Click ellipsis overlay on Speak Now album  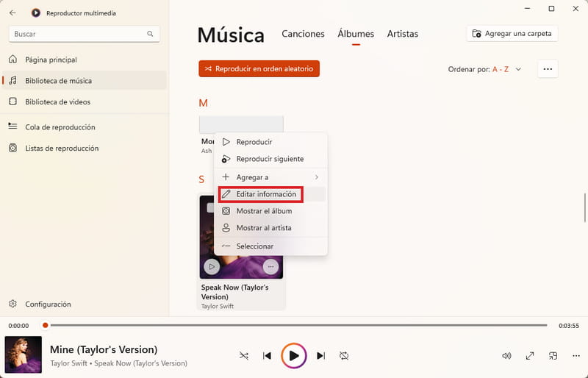tap(270, 266)
